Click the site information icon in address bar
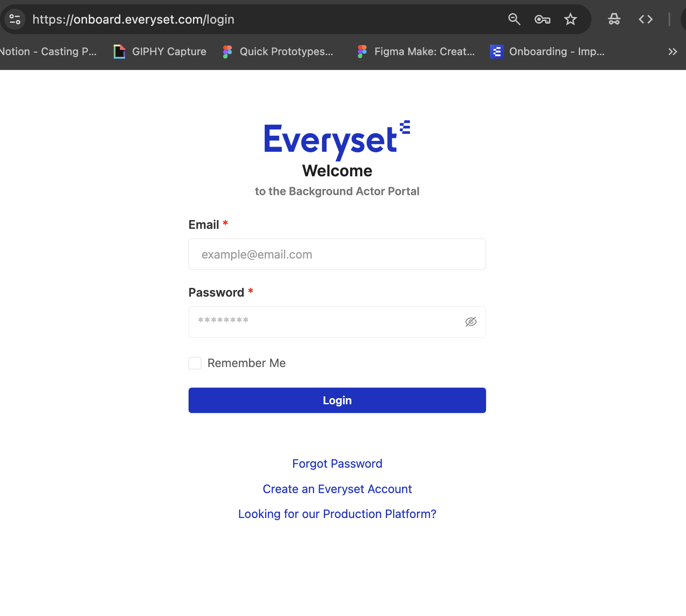Screen dimensions: 686x616 [15, 19]
